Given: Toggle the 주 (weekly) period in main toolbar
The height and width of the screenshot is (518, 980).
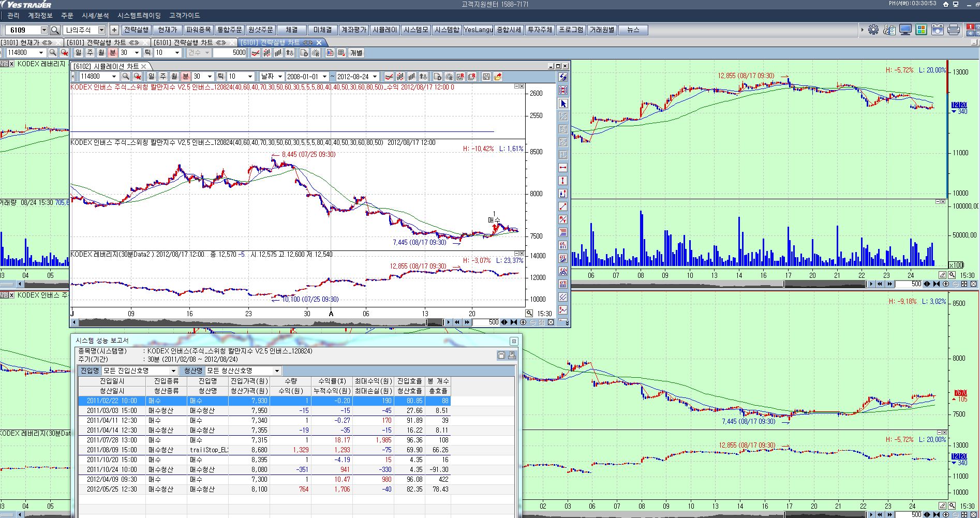Looking at the screenshot, I should pyautogui.click(x=90, y=53).
